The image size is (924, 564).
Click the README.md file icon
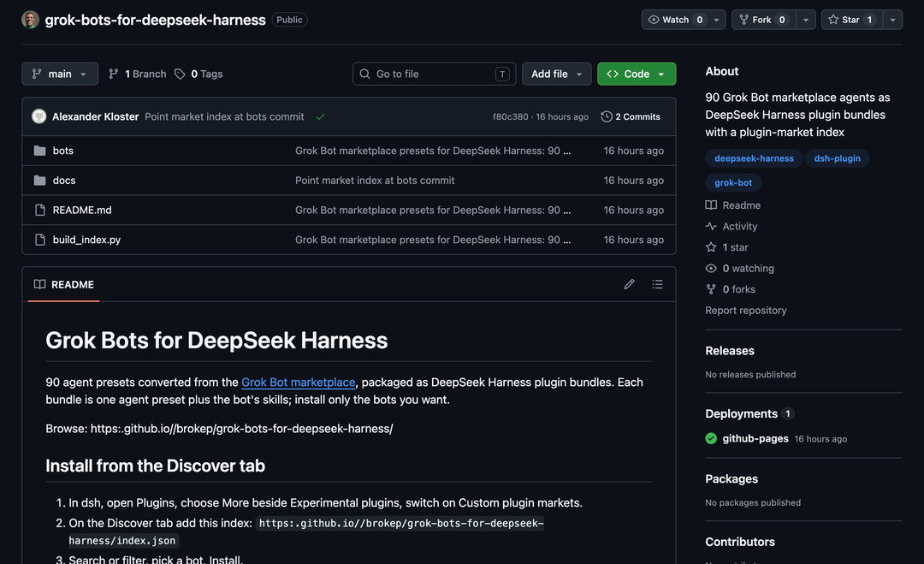point(39,210)
